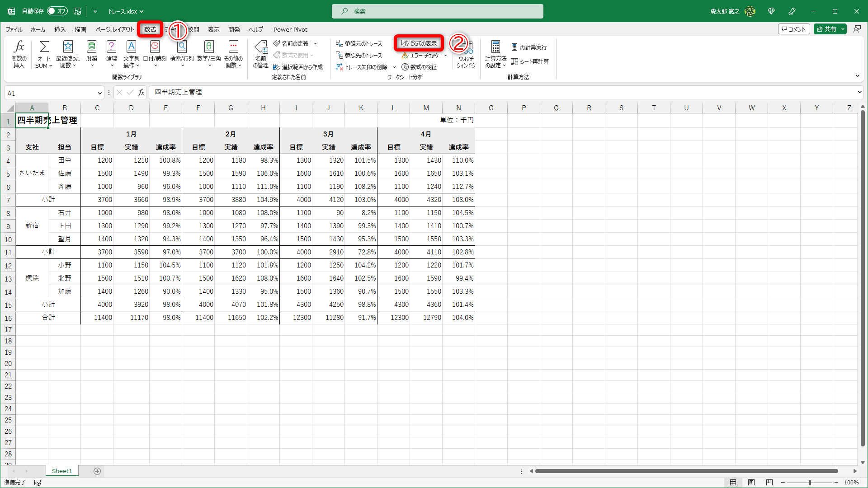Click the Insert Function fx icon
Screen dimensions: 868x488
[x=19, y=47]
